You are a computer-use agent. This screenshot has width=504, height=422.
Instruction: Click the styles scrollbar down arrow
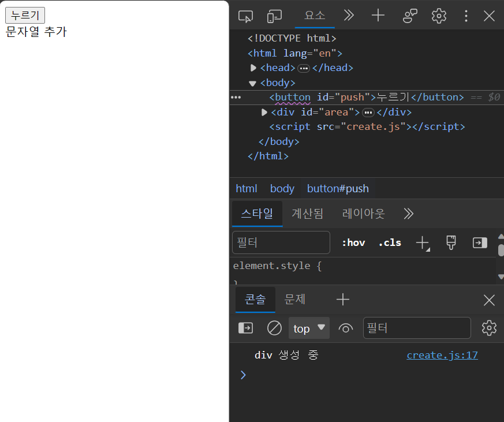coord(501,277)
